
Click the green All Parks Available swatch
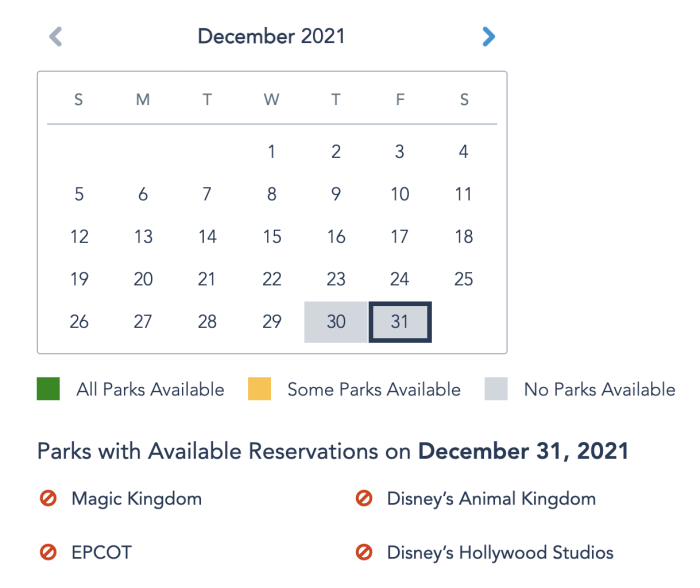(x=49, y=389)
